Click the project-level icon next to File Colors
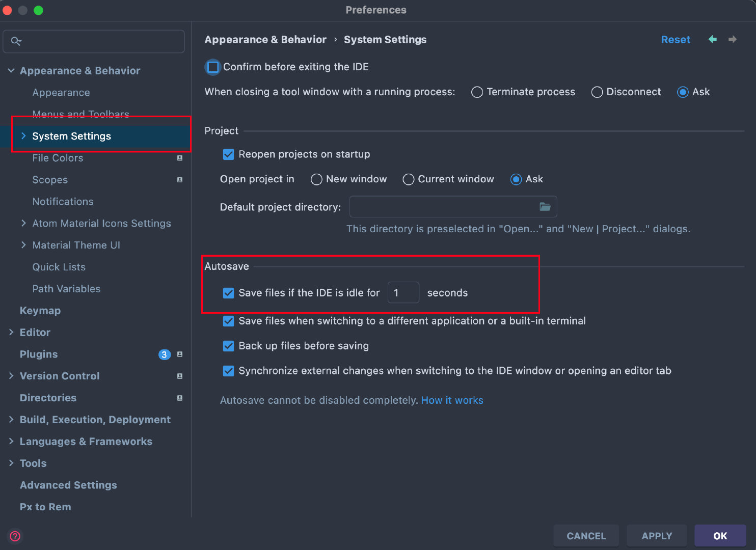This screenshot has height=550, width=756. tap(180, 158)
